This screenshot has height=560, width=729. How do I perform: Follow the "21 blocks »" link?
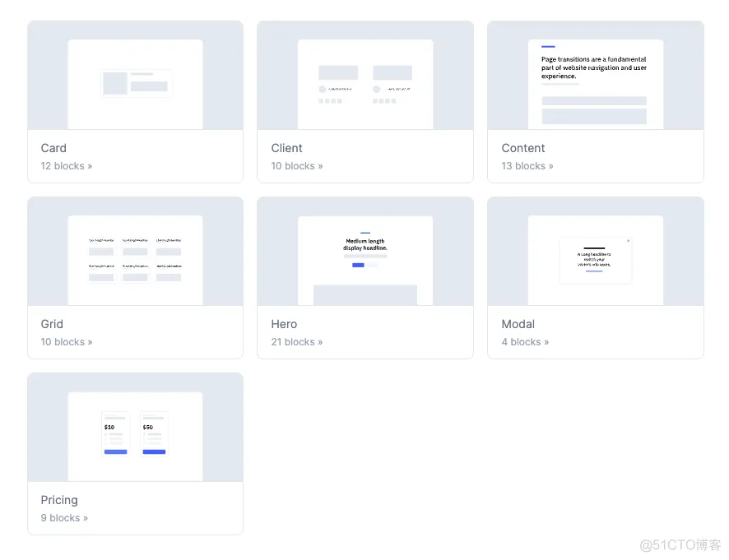297,342
